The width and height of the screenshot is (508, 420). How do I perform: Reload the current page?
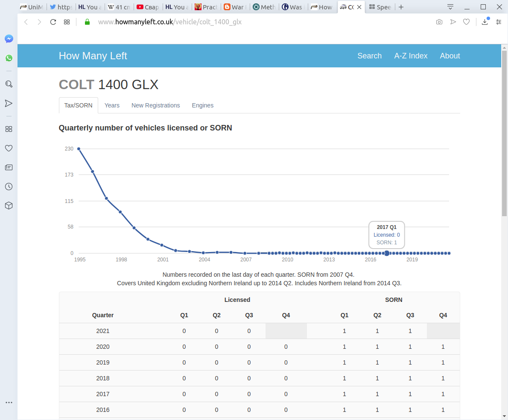coord(53,22)
